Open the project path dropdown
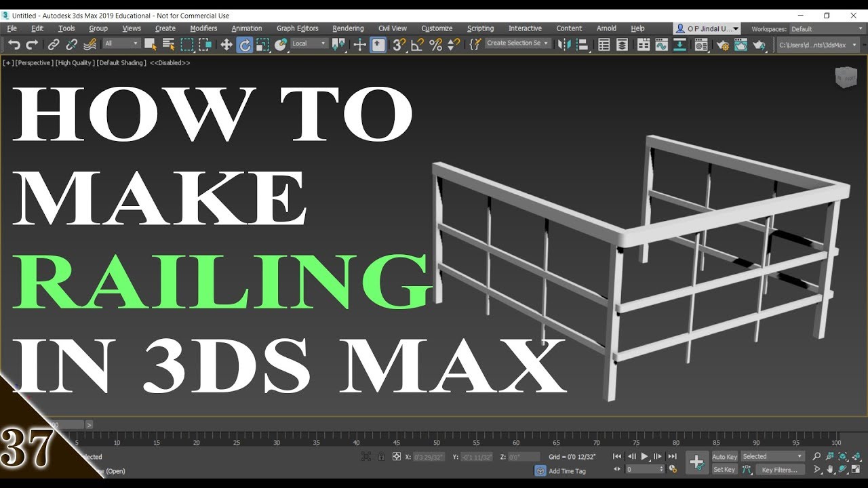 point(817,45)
